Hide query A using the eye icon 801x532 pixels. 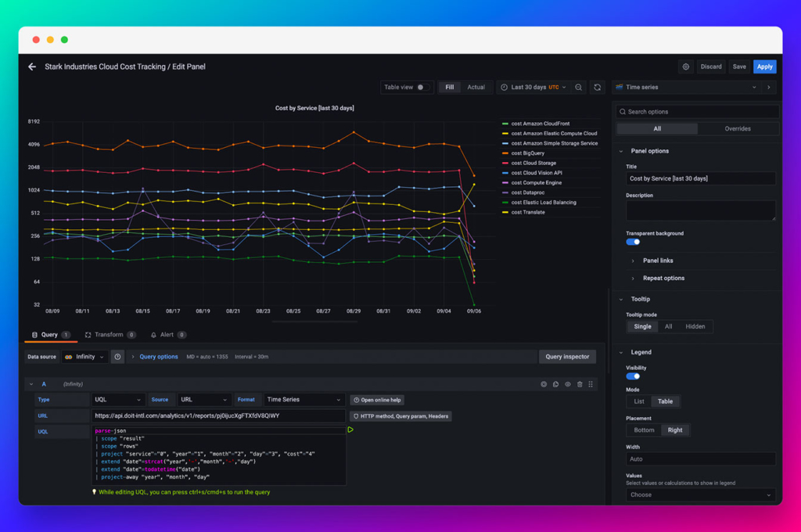[568, 384]
